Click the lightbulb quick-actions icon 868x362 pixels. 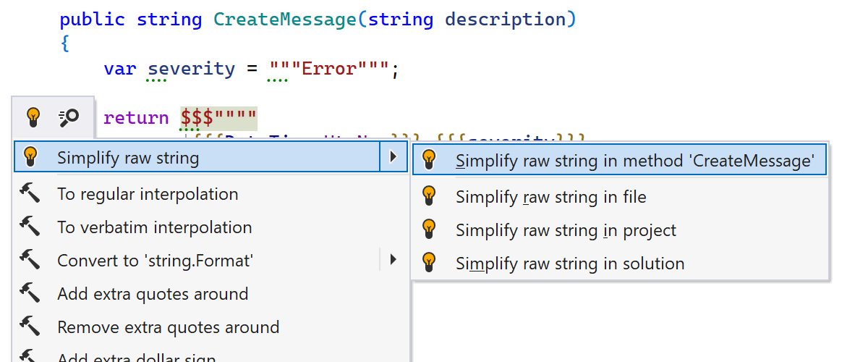(x=33, y=117)
